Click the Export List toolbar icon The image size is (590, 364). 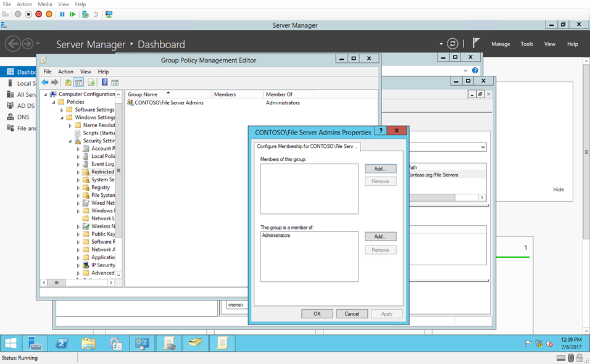(x=91, y=82)
